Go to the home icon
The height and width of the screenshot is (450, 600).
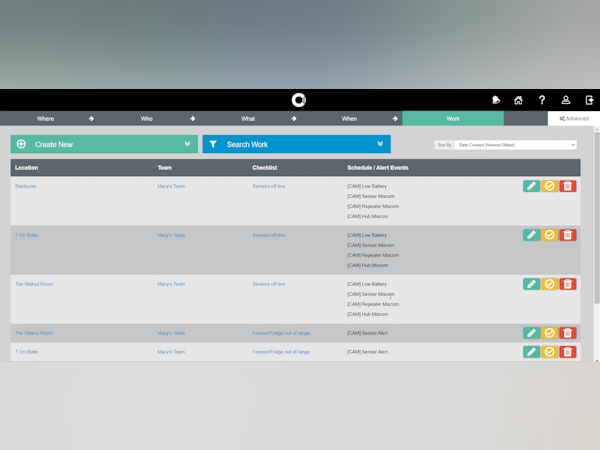pos(518,100)
